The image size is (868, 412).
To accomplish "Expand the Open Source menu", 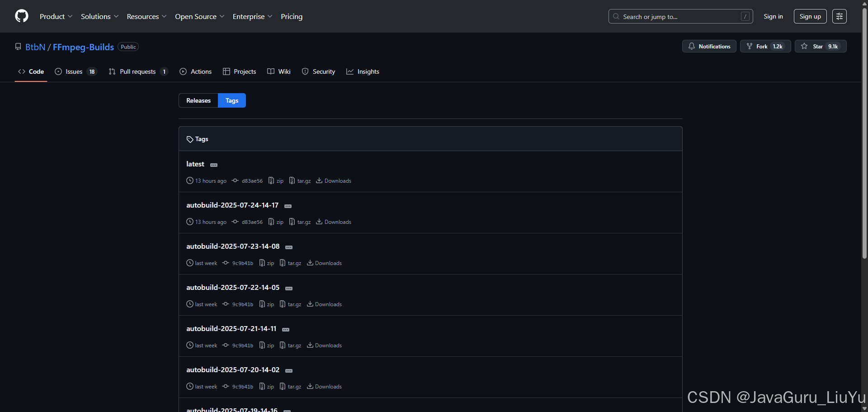I will (200, 16).
